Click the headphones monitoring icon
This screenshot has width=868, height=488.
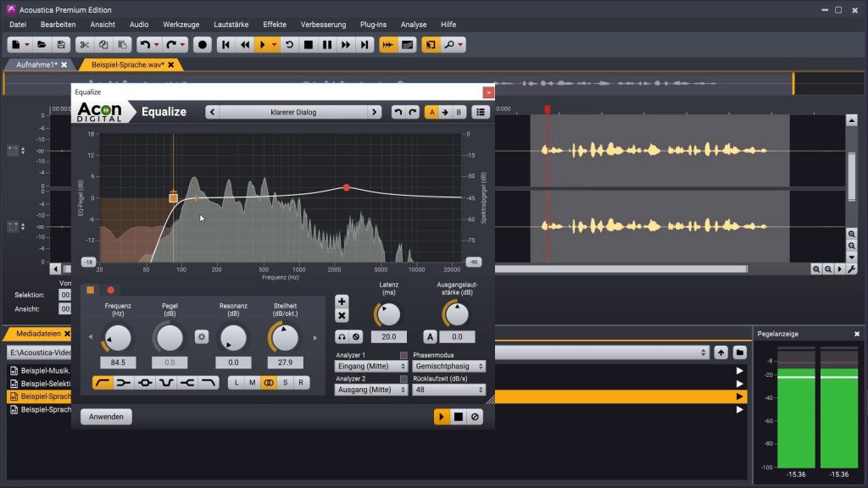[x=340, y=335]
